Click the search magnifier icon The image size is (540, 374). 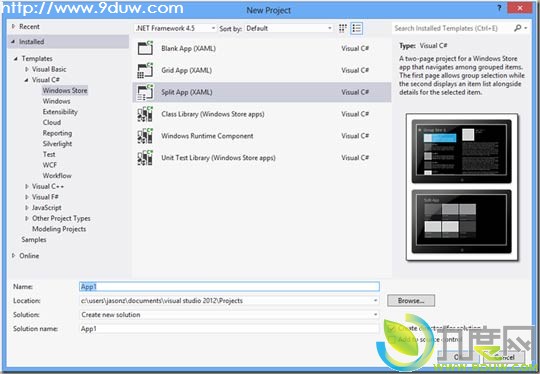click(518, 28)
